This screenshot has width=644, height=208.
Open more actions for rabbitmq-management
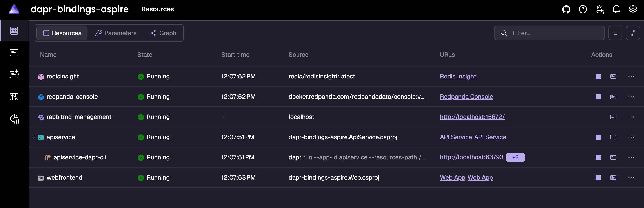coord(631,117)
